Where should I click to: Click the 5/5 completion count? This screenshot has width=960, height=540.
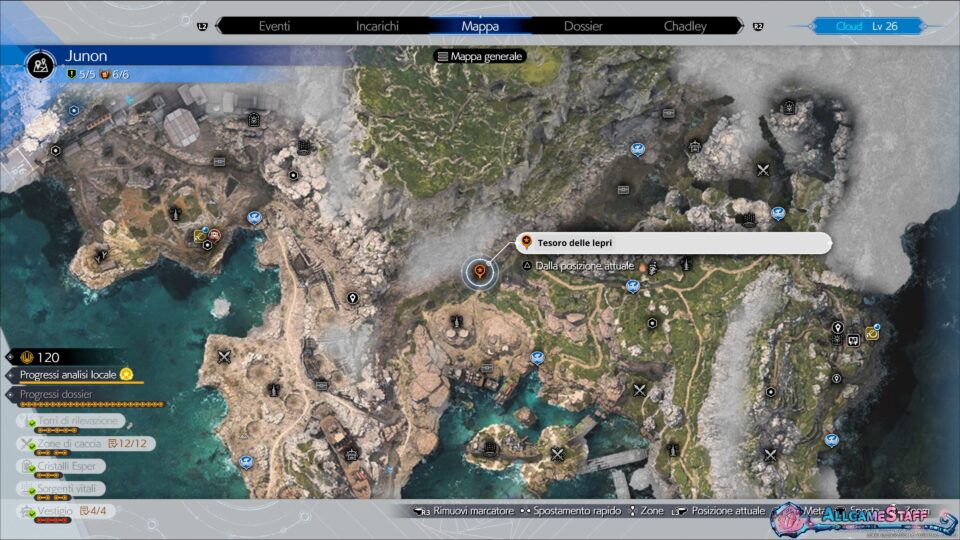click(x=86, y=75)
